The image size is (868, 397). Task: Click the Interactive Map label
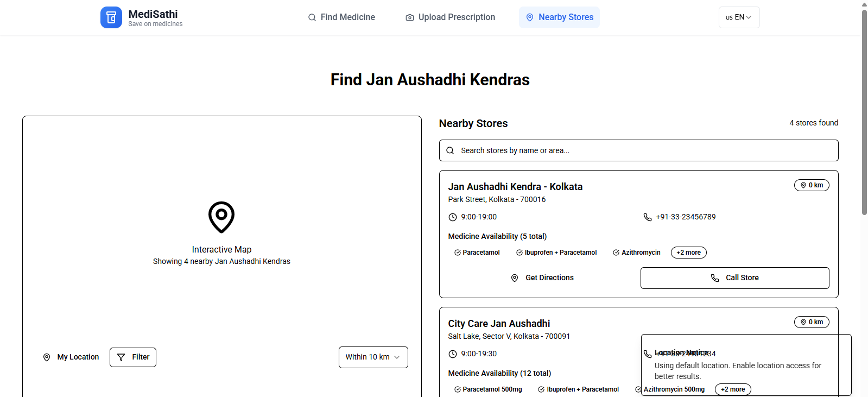tap(221, 249)
